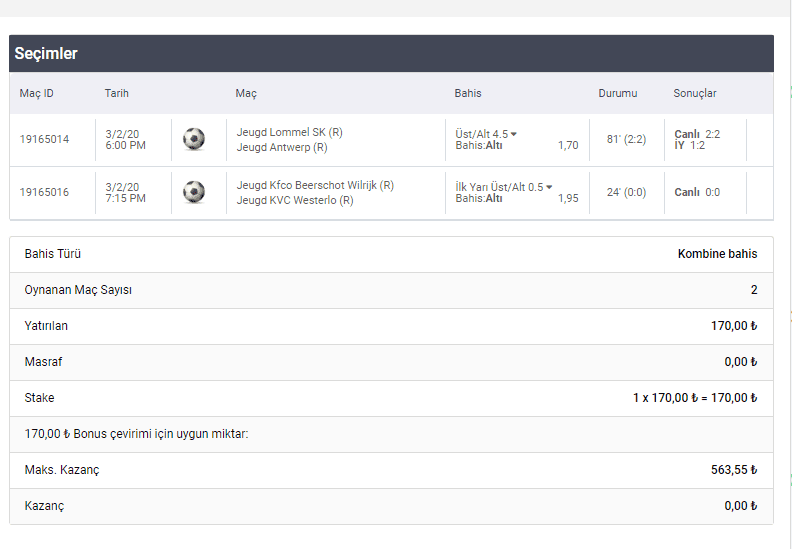This screenshot has width=792, height=549.
Task: Expand the Üst/Alt 4.5 bet dropdown arrow
Action: (514, 134)
